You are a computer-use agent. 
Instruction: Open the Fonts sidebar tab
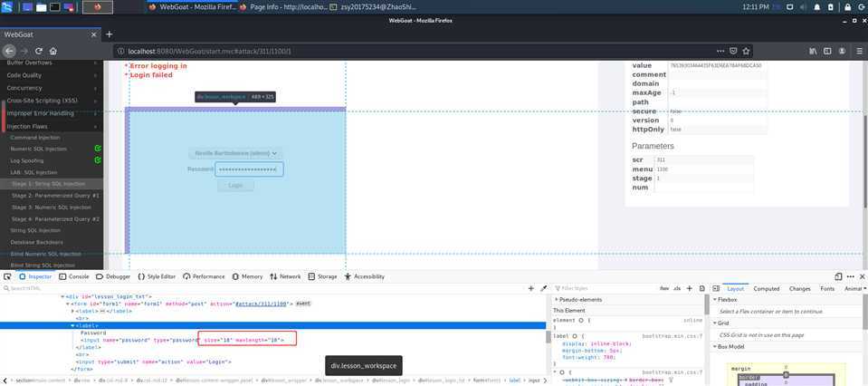coord(827,288)
